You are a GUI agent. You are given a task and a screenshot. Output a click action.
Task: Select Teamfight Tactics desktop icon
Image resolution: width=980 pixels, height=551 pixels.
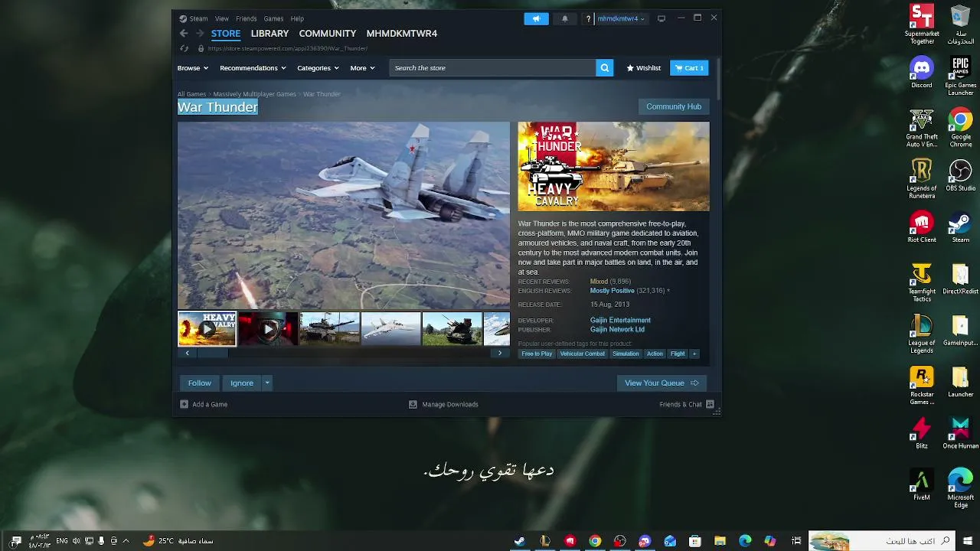click(x=922, y=282)
